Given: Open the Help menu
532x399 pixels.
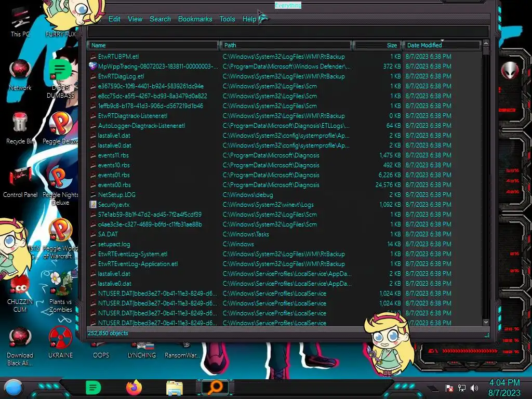Looking at the screenshot, I should click(249, 19).
